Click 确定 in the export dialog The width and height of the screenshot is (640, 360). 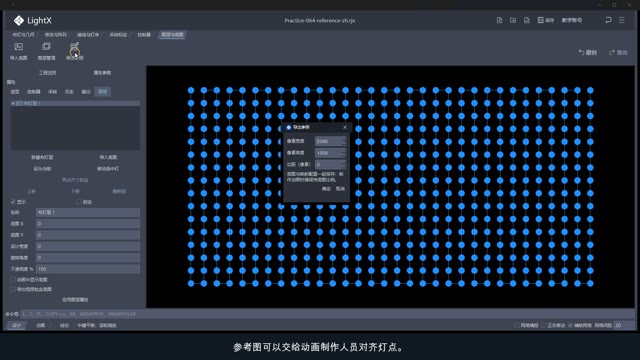pyautogui.click(x=326, y=189)
